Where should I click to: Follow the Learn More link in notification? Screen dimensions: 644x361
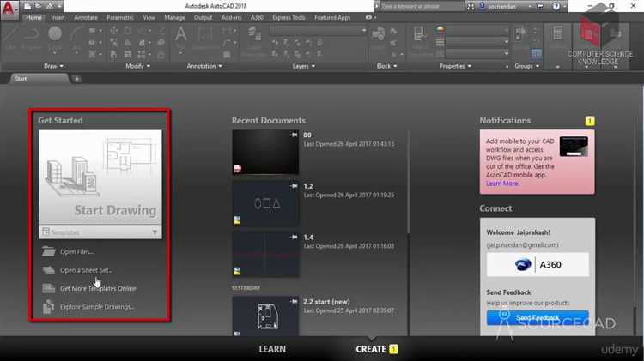point(502,184)
